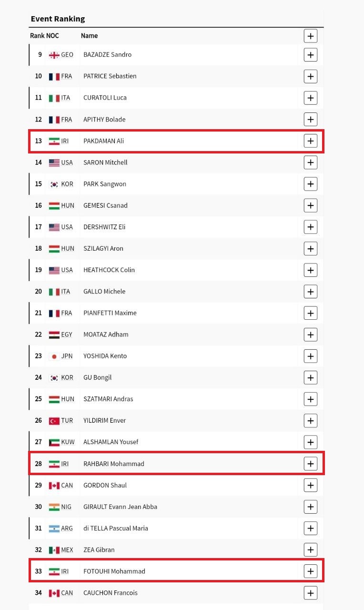Screen dimensions: 364x610
Task: Expand GU Bongil's result row
Action: tap(310, 378)
